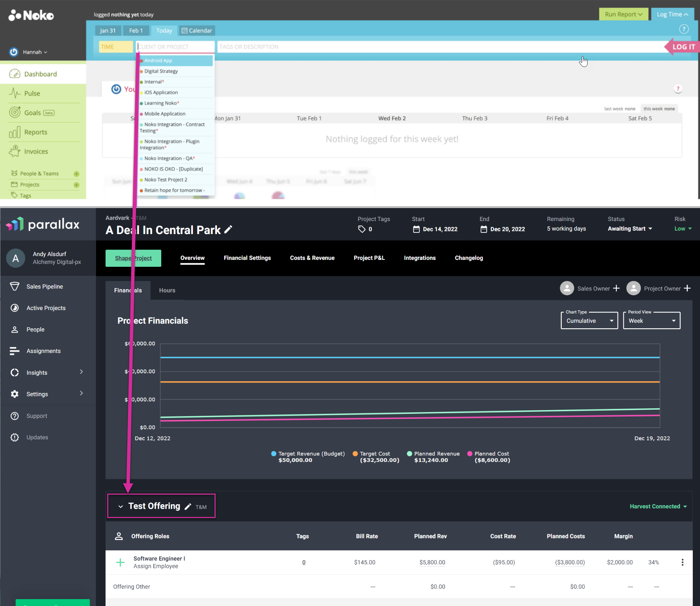700x606 pixels.
Task: Click the timer icon beside Hannah
Action: coord(14,52)
